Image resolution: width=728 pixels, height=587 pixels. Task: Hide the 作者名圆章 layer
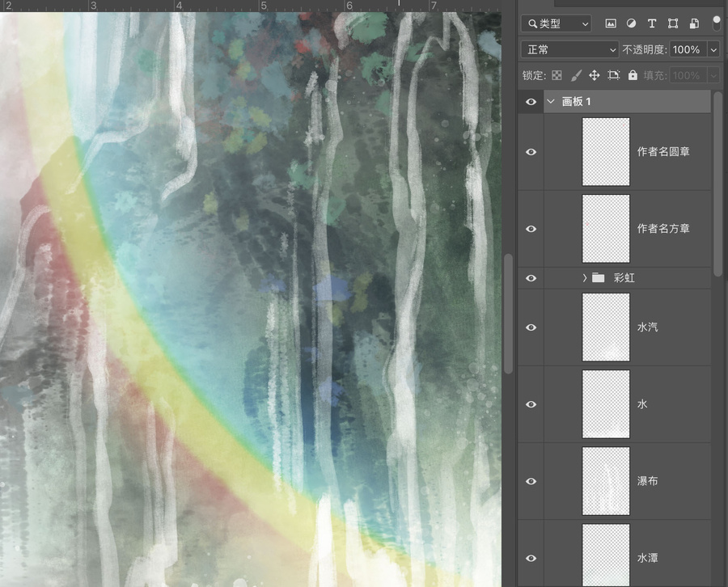[531, 152]
